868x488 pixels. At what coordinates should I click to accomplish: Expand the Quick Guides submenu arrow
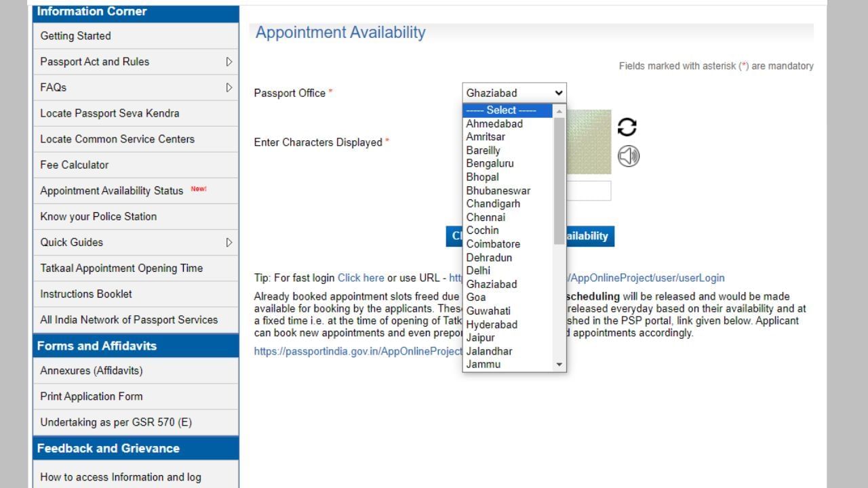coord(229,242)
